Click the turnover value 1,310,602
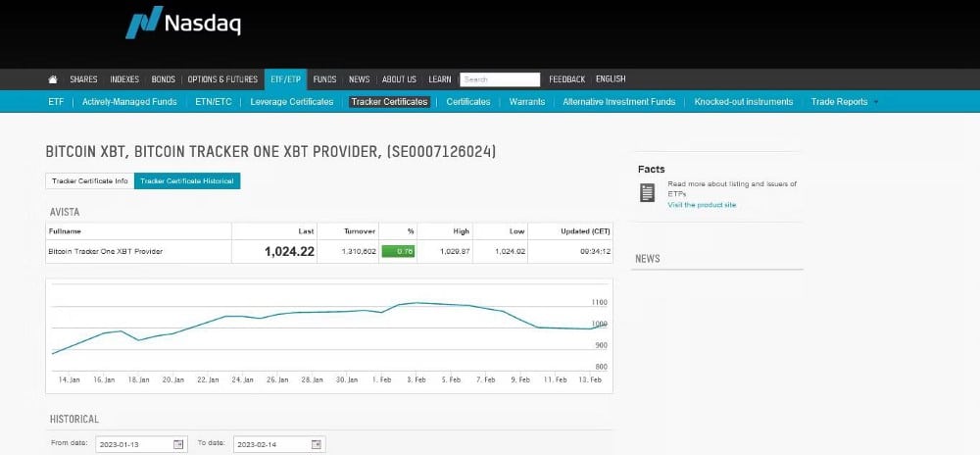The image size is (980, 455). 359,251
